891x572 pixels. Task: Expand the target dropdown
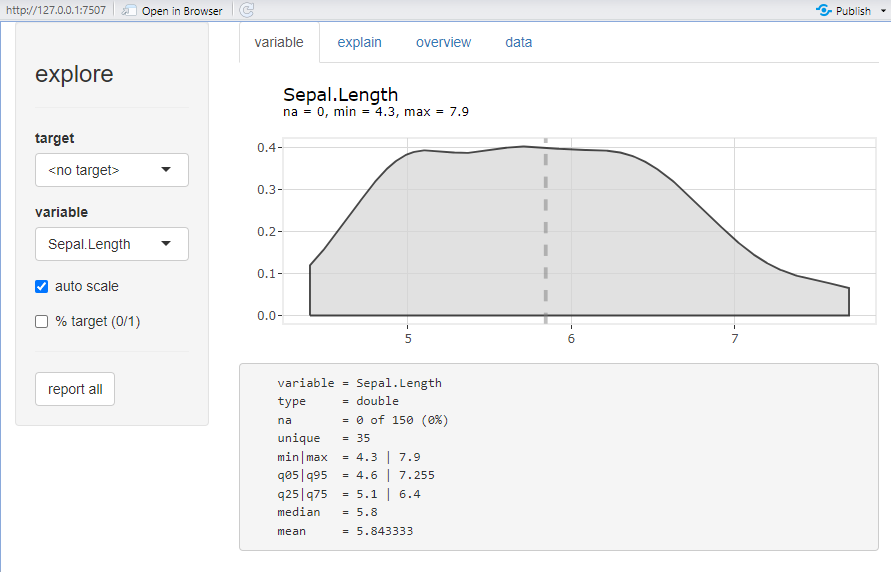coord(112,170)
